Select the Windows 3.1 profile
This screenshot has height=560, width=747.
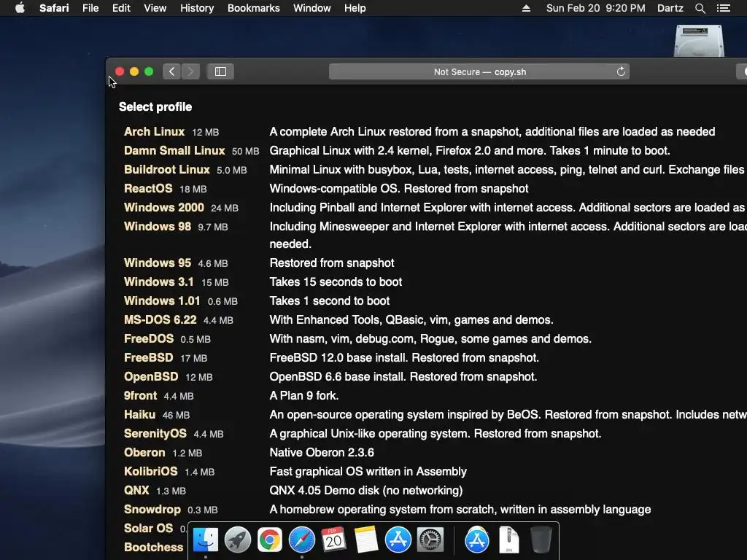click(158, 282)
